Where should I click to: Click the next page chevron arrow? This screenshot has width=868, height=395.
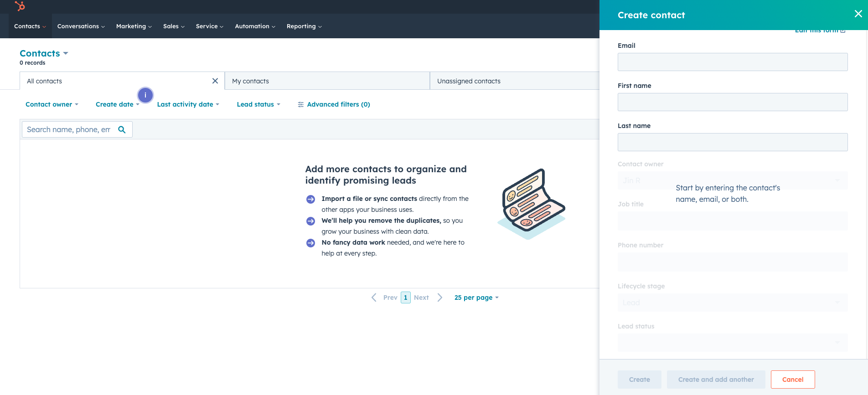click(439, 298)
